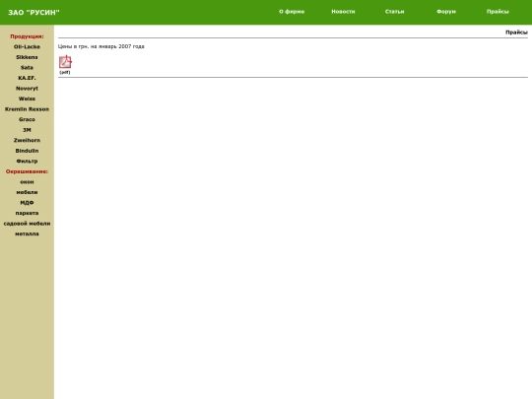532x399 pixels.
Task: Open the мебели painting section
Action: (x=27, y=192)
